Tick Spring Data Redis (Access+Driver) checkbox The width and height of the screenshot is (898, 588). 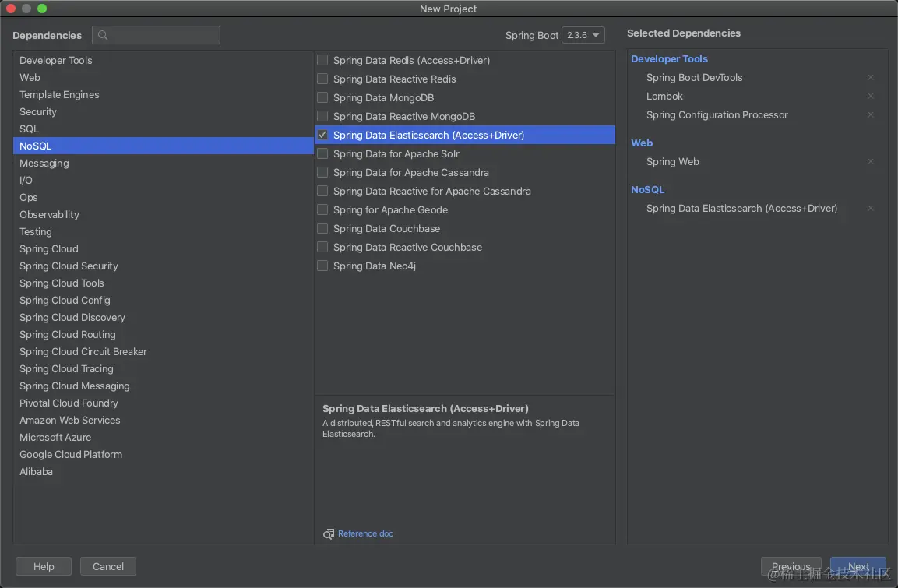click(x=322, y=61)
